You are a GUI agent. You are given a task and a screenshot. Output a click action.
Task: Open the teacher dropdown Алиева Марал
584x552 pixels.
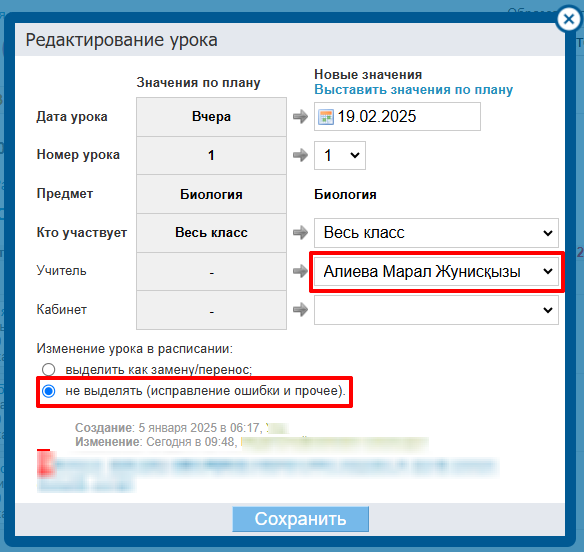[436, 272]
